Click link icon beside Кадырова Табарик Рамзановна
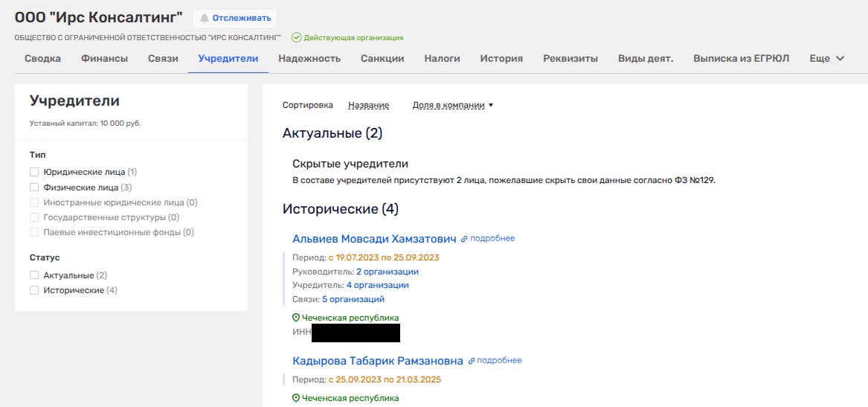The image size is (868, 407). click(x=471, y=361)
